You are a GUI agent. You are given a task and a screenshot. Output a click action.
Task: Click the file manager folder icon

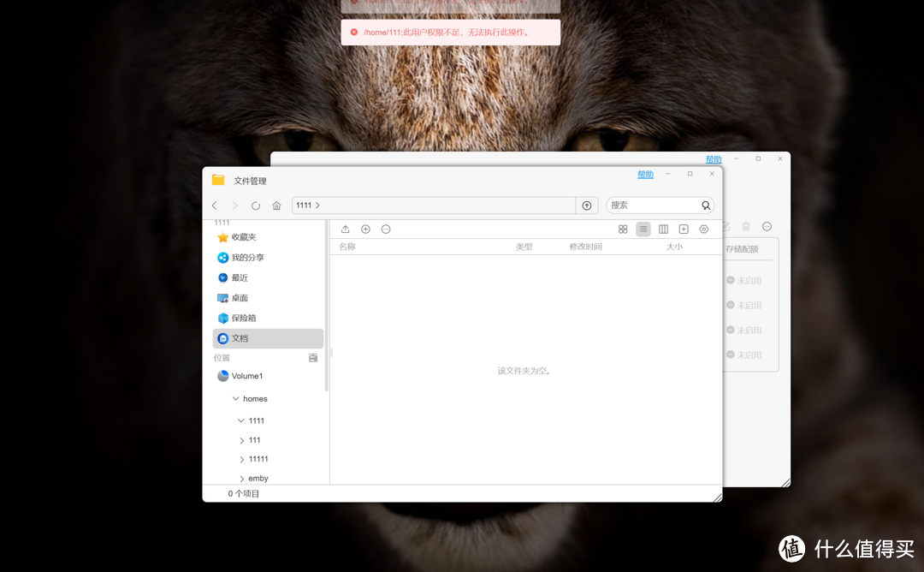click(x=218, y=180)
